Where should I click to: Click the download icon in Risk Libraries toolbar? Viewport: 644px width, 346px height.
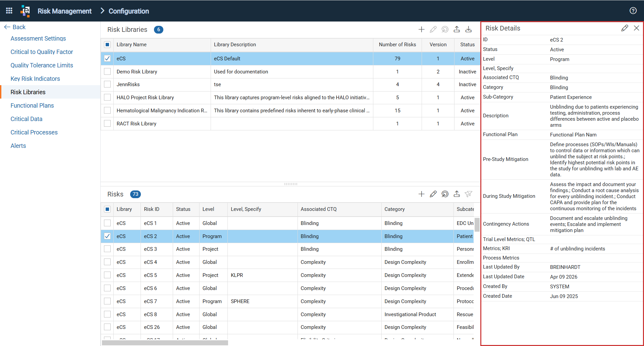tap(469, 30)
